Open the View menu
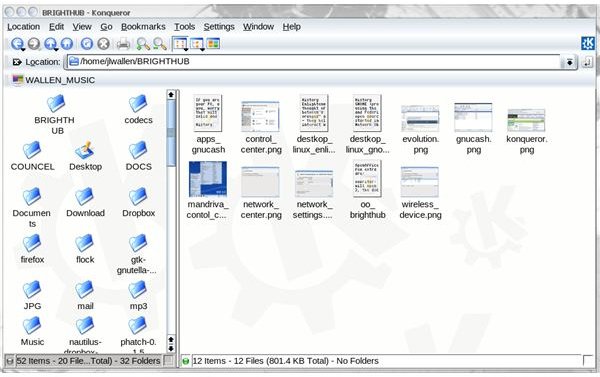Image resolution: width=600 pixels, height=377 pixels. [82, 27]
